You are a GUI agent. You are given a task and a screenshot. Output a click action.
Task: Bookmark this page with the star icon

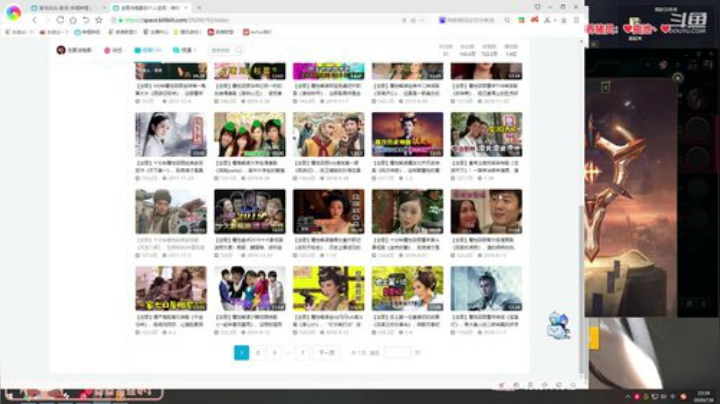tap(99, 20)
